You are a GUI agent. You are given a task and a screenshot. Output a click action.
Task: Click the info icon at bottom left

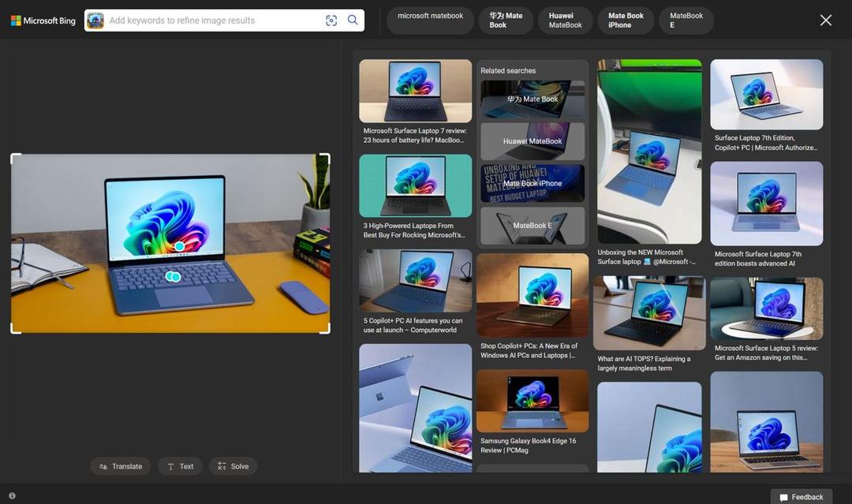point(12,496)
